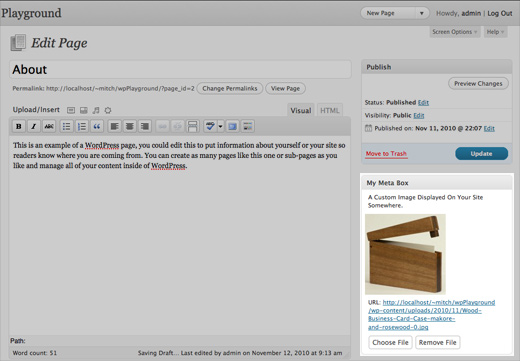Edit the published date
Image resolution: width=520 pixels, height=361 pixels.
click(x=489, y=128)
